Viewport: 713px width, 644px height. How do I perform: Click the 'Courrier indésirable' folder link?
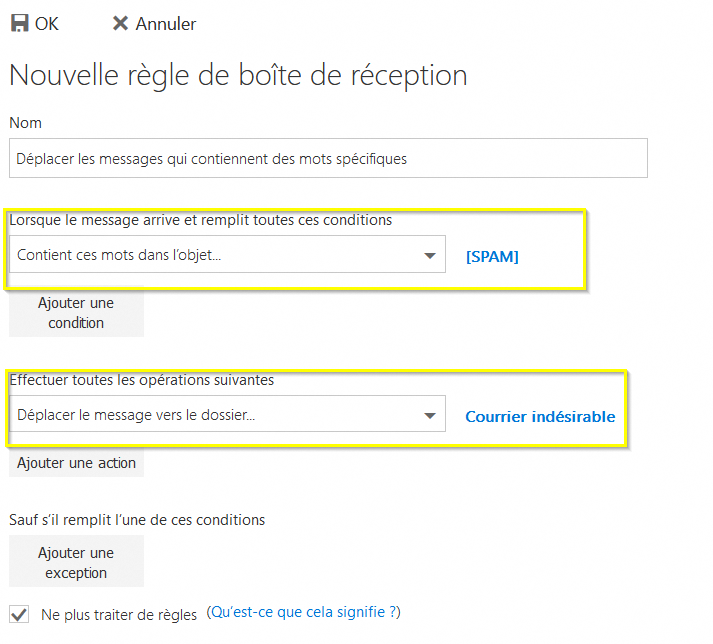[540, 416]
